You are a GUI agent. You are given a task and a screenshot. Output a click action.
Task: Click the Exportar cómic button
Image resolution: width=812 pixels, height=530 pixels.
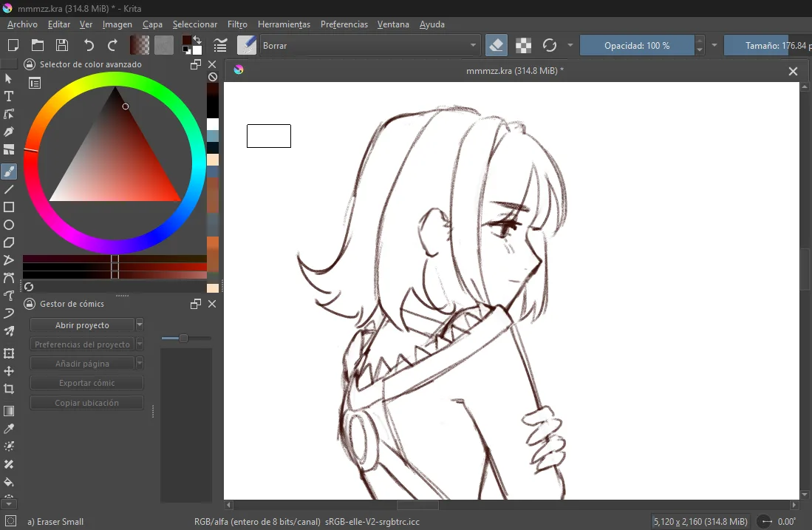pos(86,383)
